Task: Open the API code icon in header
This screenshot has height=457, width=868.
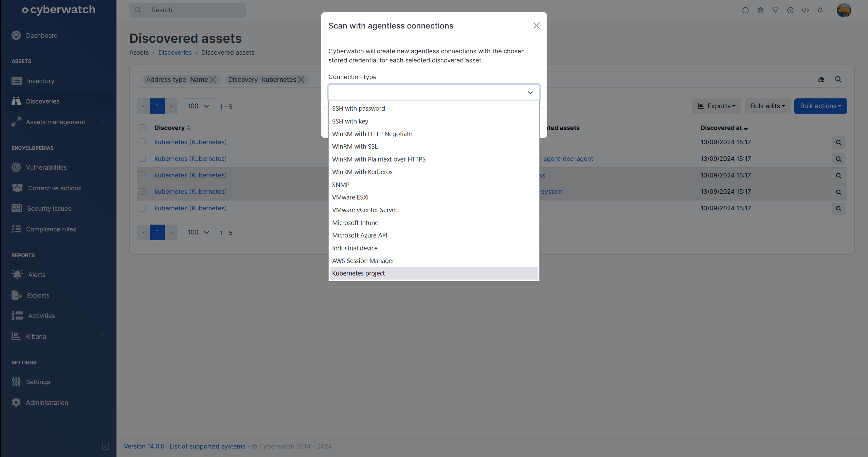Action: point(805,10)
